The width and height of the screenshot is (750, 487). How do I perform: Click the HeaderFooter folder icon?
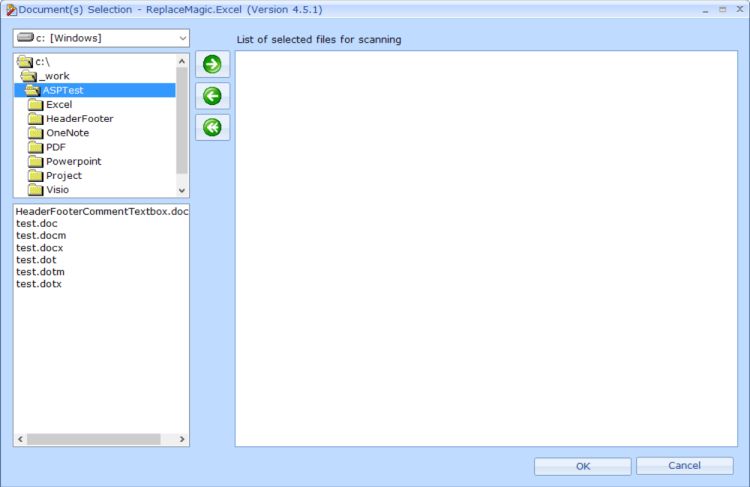[35, 119]
